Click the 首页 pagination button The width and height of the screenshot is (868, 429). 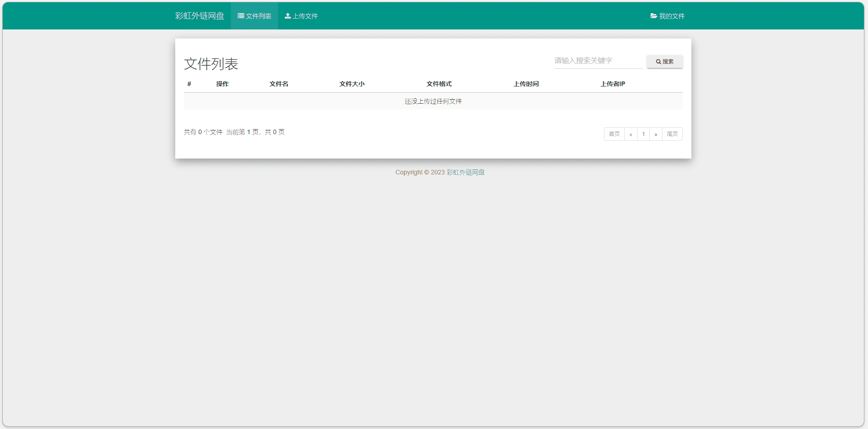tap(614, 134)
